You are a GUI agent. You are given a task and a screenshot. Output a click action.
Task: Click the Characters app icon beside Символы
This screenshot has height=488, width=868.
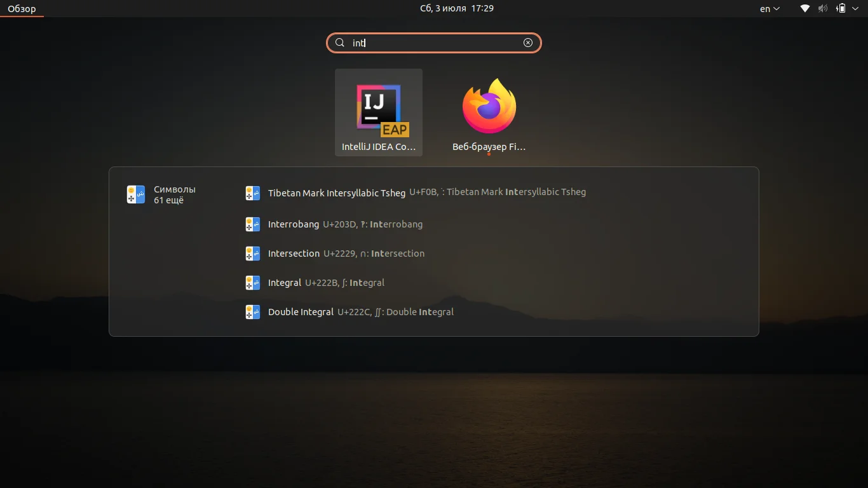(x=136, y=194)
